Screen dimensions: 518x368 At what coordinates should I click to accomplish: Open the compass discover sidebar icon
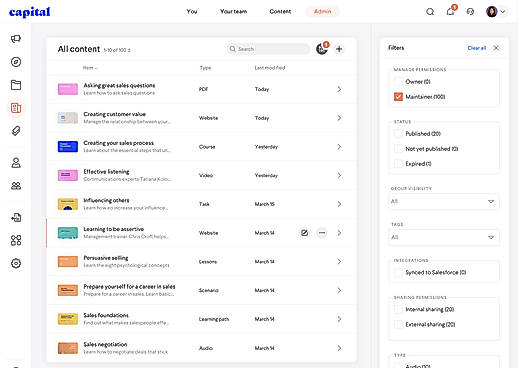coord(16,62)
